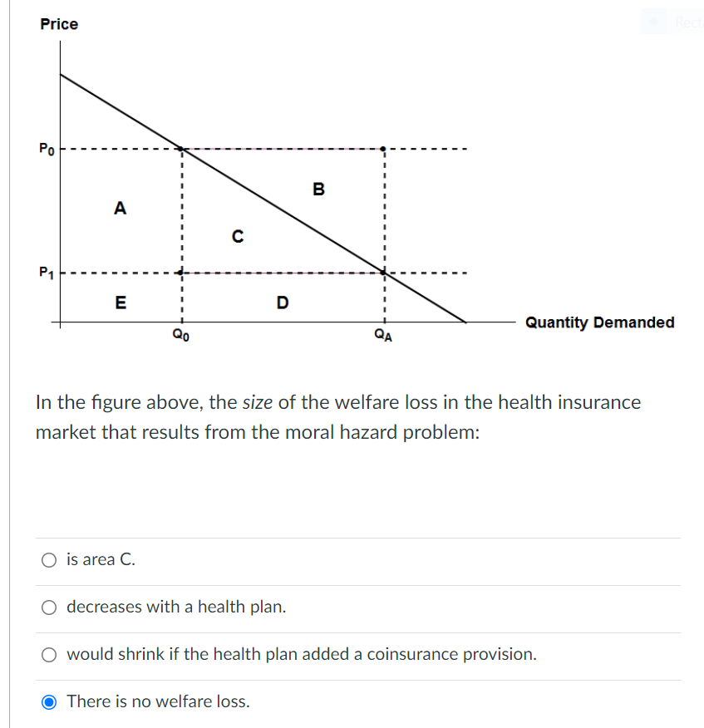
Task: Click the 'Price' axis title
Action: click(x=58, y=24)
